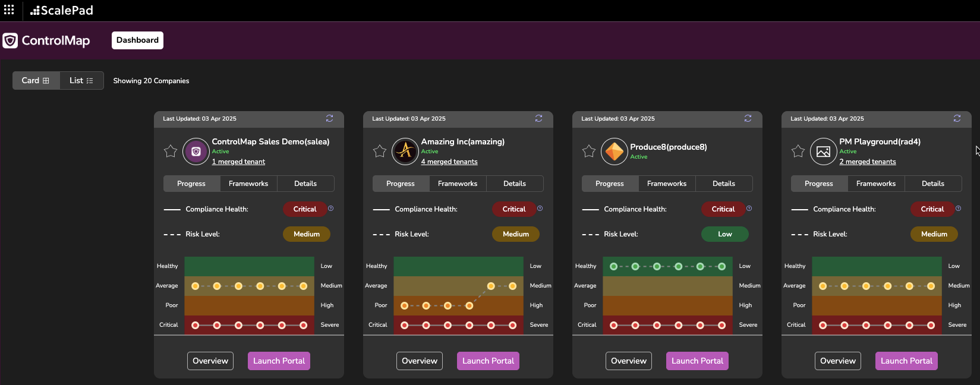Select Frameworks tab on PM Playground card
This screenshot has height=385, width=980.
[876, 184]
